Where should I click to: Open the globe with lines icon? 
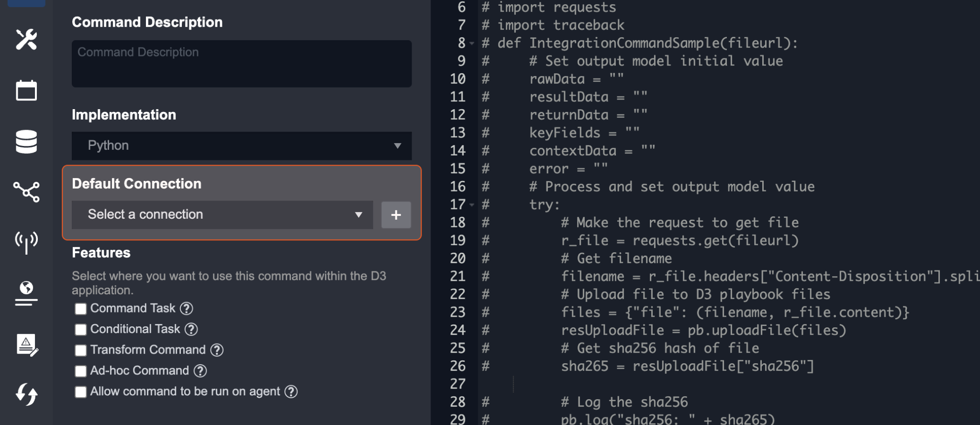click(x=26, y=293)
